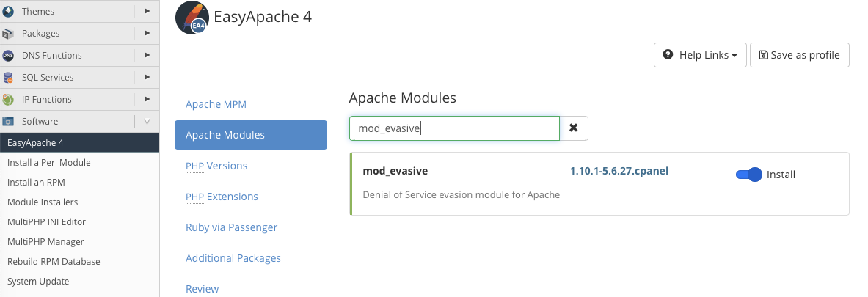
Task: Click the IP Functions icon
Action: pos(8,99)
